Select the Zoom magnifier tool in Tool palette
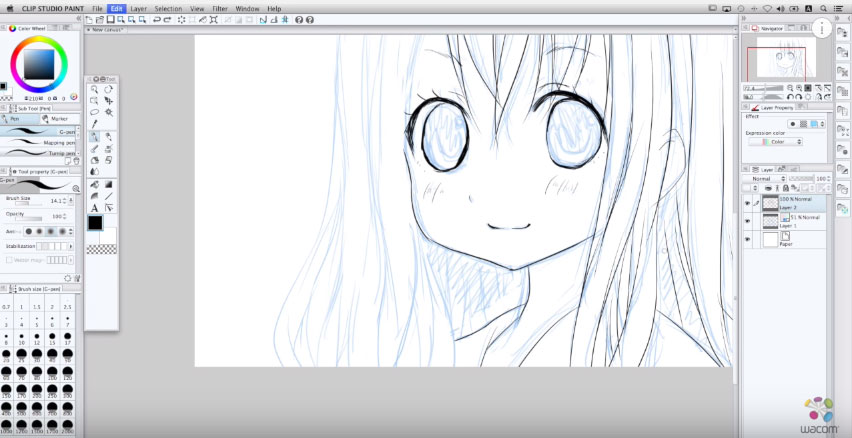This screenshot has width=852, height=438. coord(94,89)
